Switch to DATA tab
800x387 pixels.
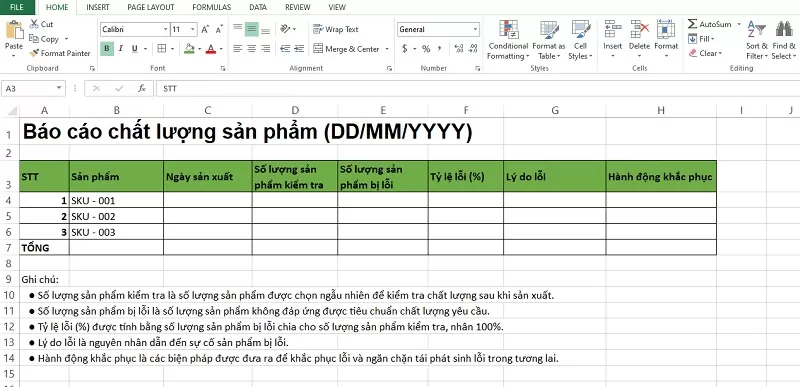click(x=258, y=7)
